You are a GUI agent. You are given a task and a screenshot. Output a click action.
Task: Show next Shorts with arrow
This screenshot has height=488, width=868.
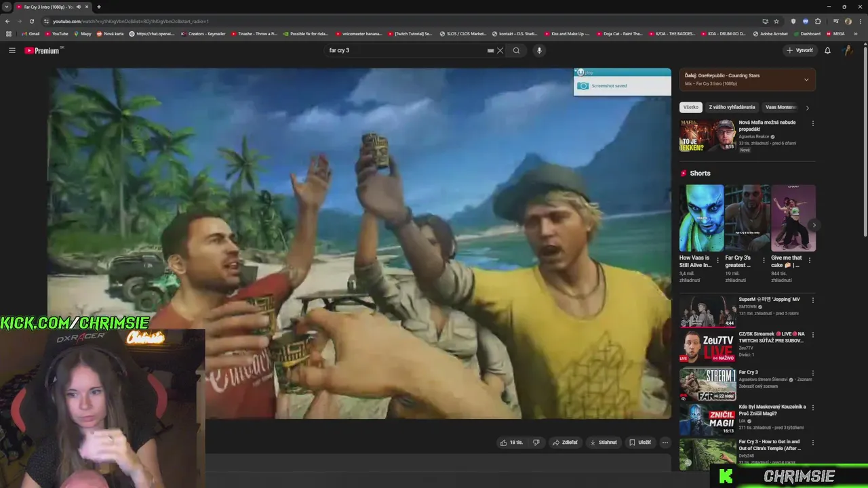coord(814,225)
